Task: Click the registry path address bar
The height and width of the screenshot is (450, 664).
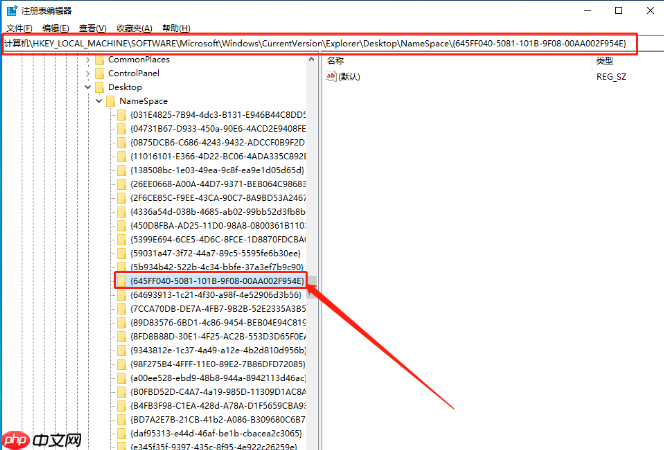Action: (x=320, y=44)
